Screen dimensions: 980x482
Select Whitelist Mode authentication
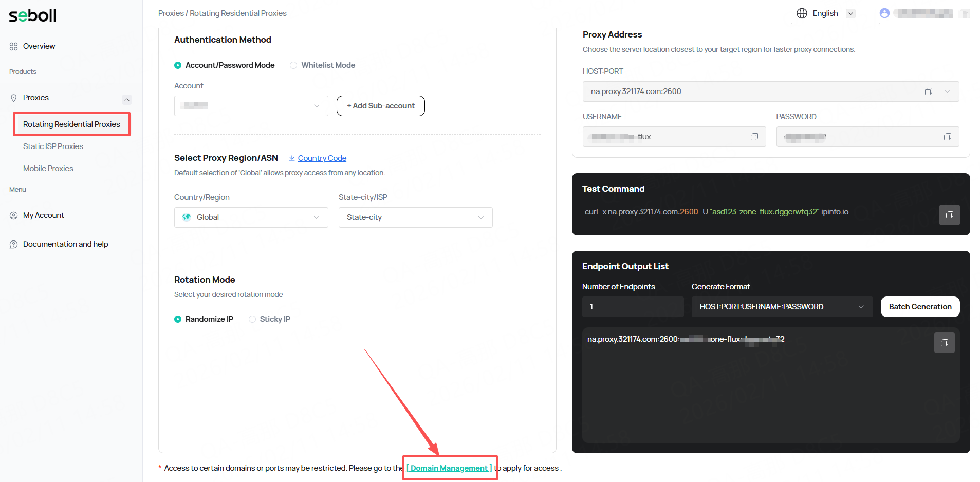[x=293, y=65]
